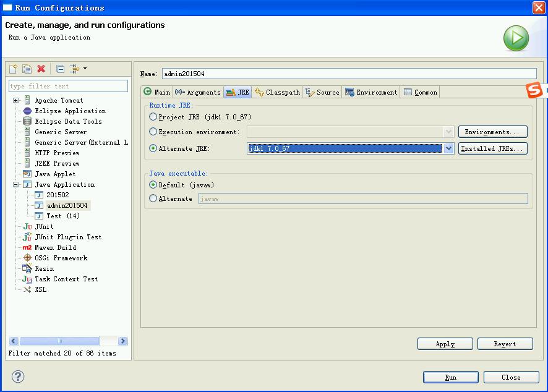Screen dimensions: 548x392
Task: Run the admin201504 configuration
Action: pos(451,377)
